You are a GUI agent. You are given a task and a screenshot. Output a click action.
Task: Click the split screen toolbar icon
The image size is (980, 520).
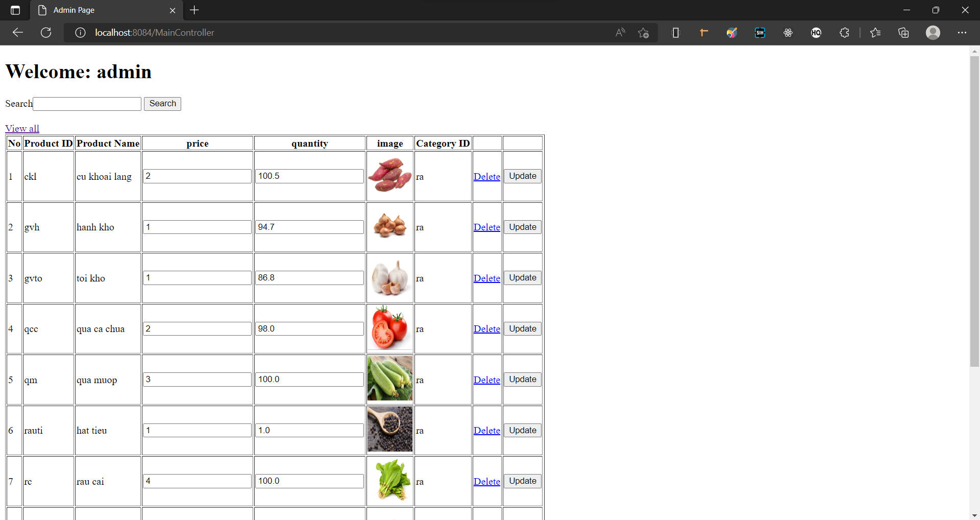676,33
